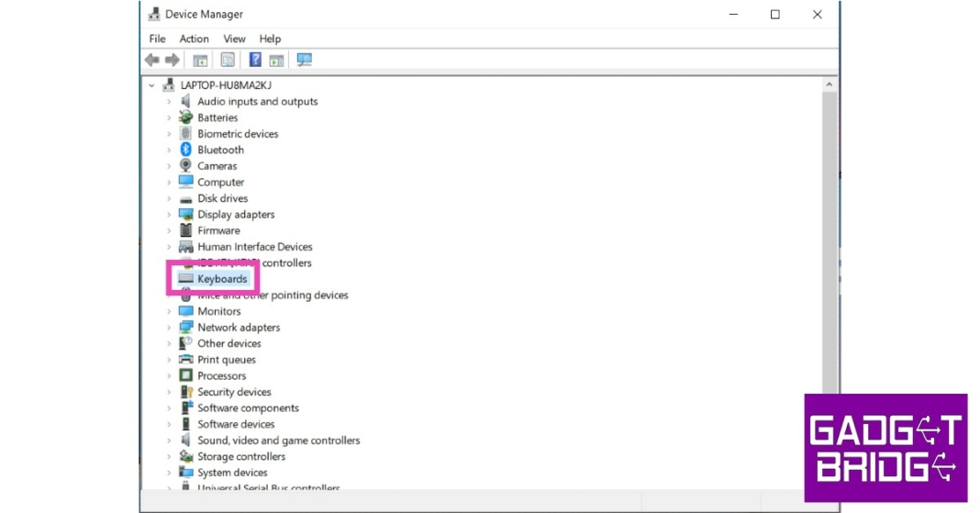Expand the Bluetooth category
Viewport: 980px width, 513px height.
[169, 150]
